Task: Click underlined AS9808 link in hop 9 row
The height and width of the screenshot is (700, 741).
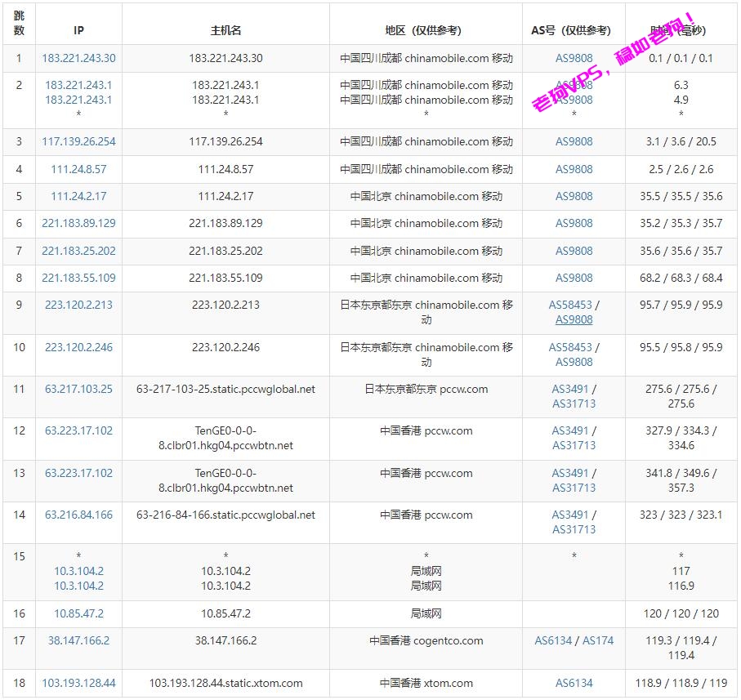Action: tap(574, 319)
